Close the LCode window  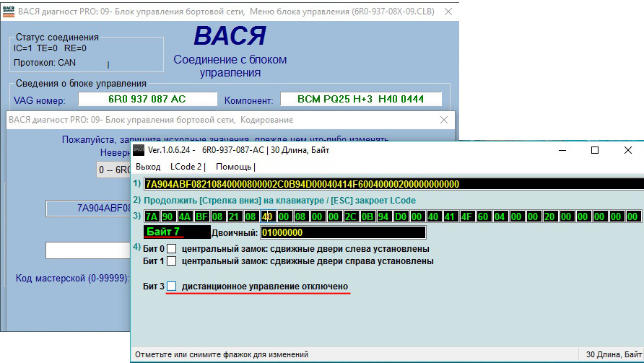[628, 150]
